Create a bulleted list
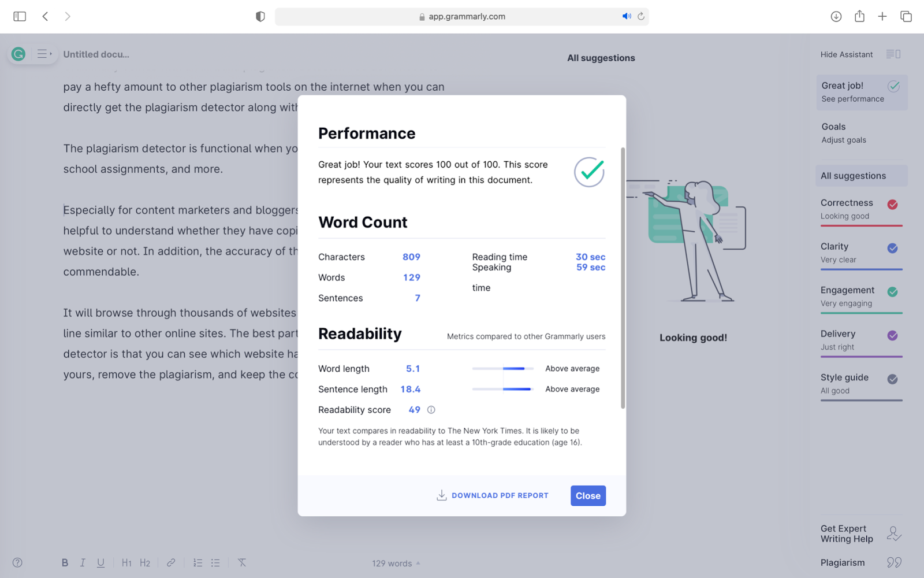Image resolution: width=924 pixels, height=578 pixels. (x=215, y=563)
